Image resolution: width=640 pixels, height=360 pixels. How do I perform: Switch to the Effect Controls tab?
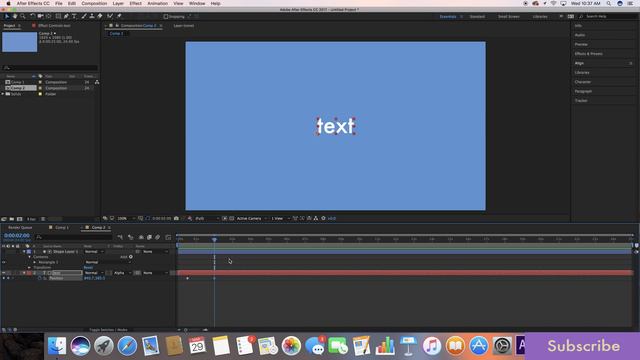54,25
